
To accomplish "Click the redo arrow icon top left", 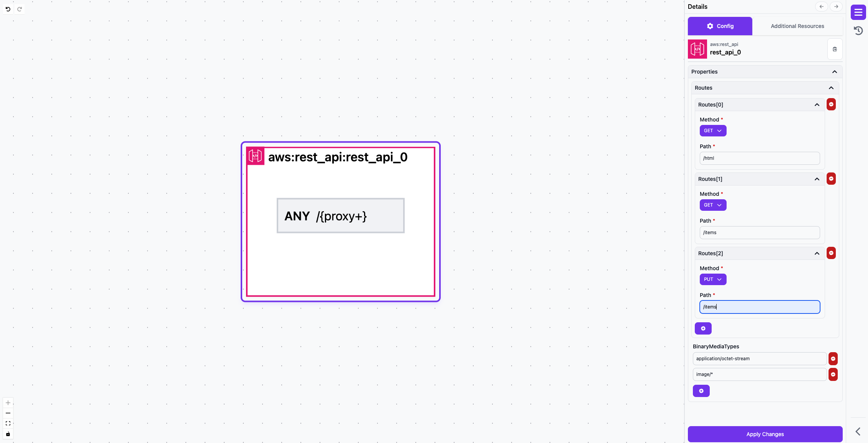I will click(19, 8).
